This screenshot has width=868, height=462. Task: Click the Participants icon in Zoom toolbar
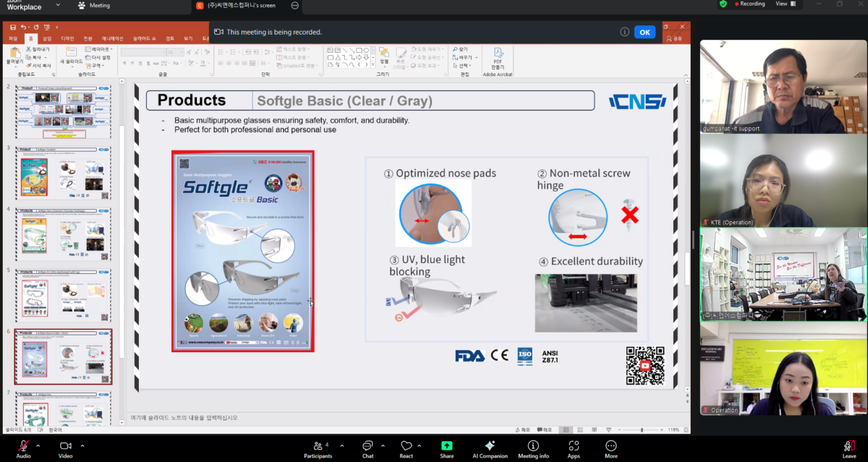(318, 446)
